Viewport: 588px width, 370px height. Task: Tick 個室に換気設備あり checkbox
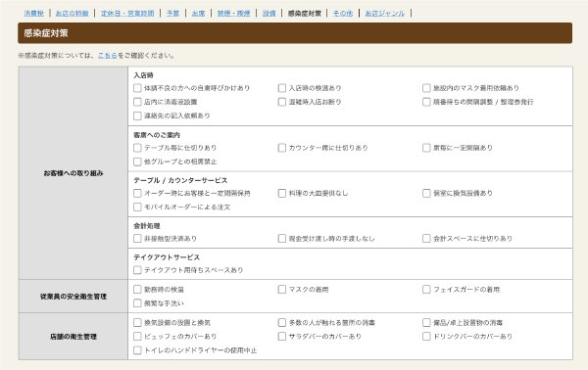coord(426,193)
